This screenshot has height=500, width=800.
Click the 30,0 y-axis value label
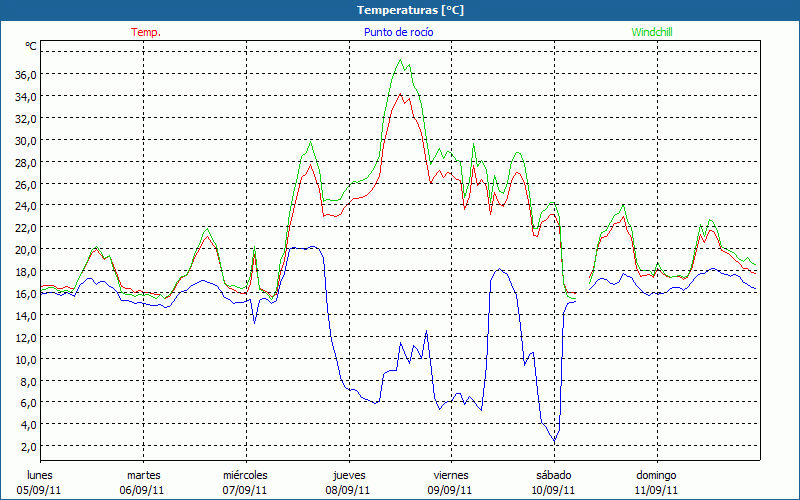click(x=26, y=141)
